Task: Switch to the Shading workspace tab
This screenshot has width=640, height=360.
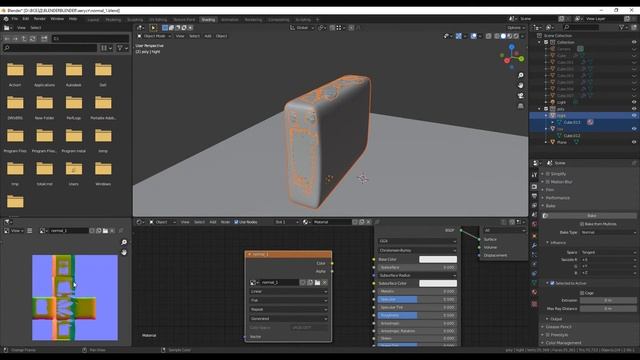Action: (x=208, y=20)
